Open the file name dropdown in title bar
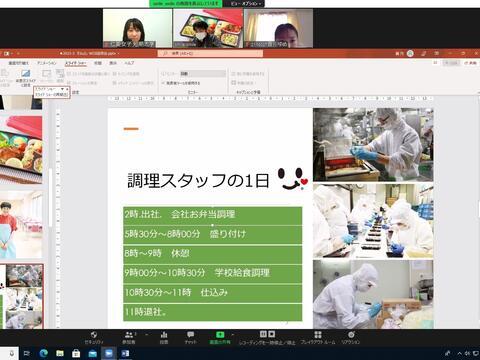 point(118,53)
